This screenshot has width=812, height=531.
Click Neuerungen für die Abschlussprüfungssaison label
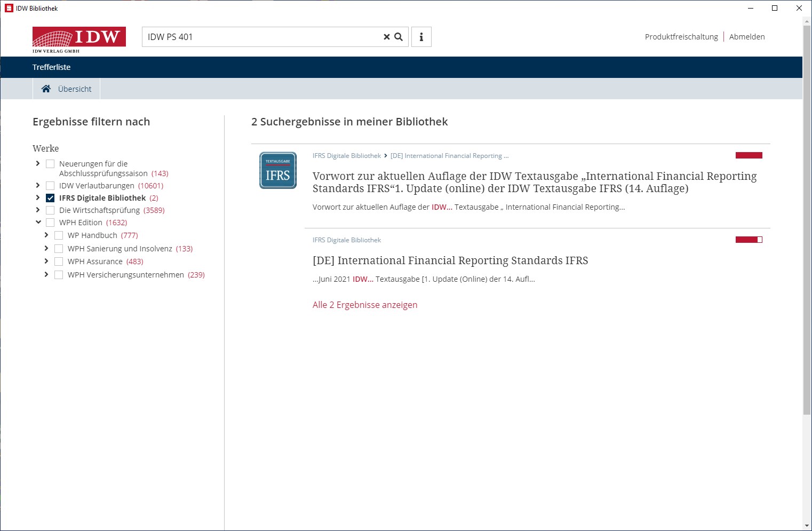pyautogui.click(x=104, y=169)
